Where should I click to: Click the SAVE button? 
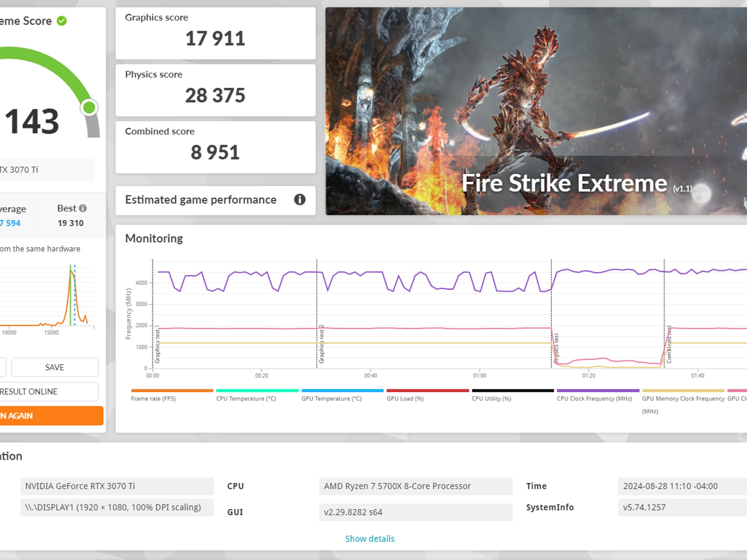point(55,367)
